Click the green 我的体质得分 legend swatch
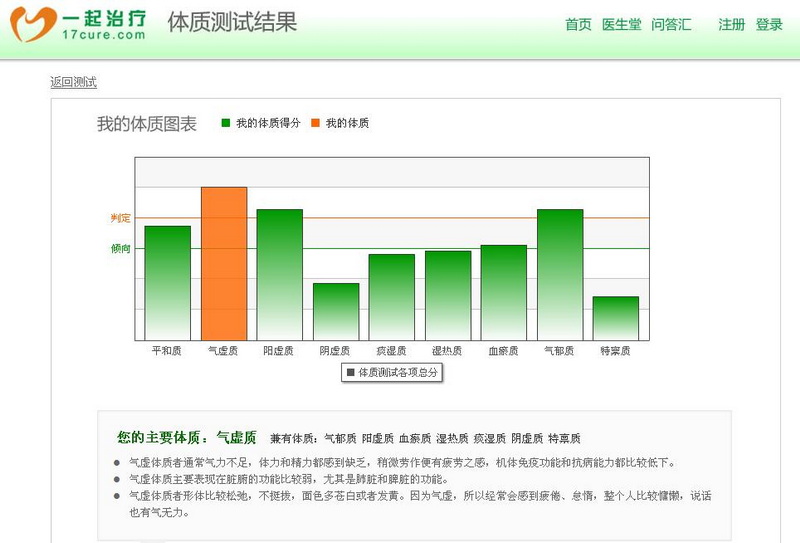The image size is (800, 543). pos(226,123)
